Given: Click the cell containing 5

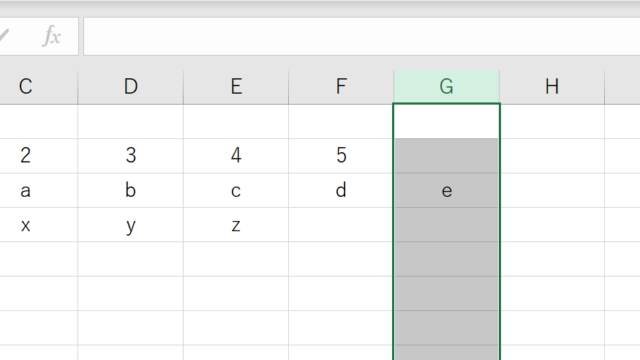Looking at the screenshot, I should tap(341, 156).
